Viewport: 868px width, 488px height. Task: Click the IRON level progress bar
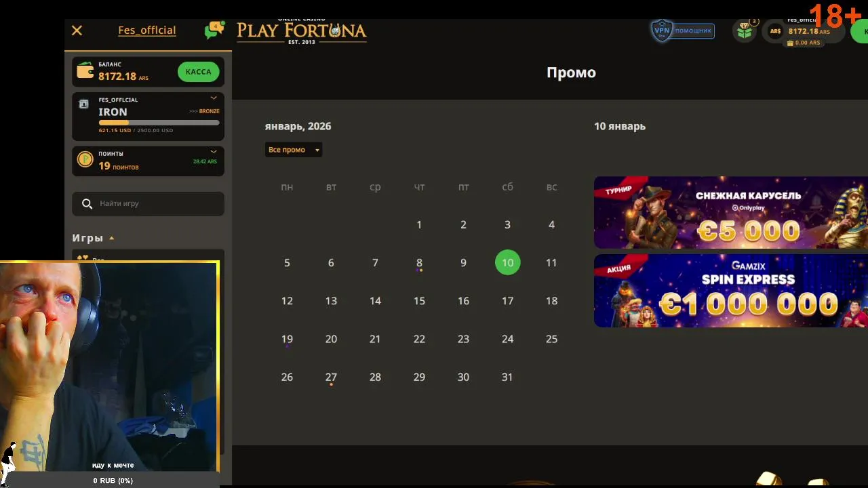point(159,123)
